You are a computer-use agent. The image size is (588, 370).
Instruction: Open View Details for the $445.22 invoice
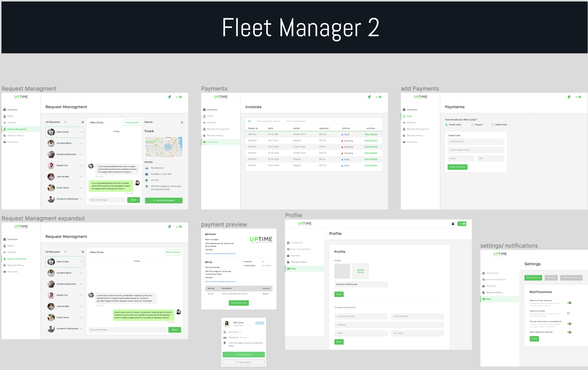tap(371, 134)
